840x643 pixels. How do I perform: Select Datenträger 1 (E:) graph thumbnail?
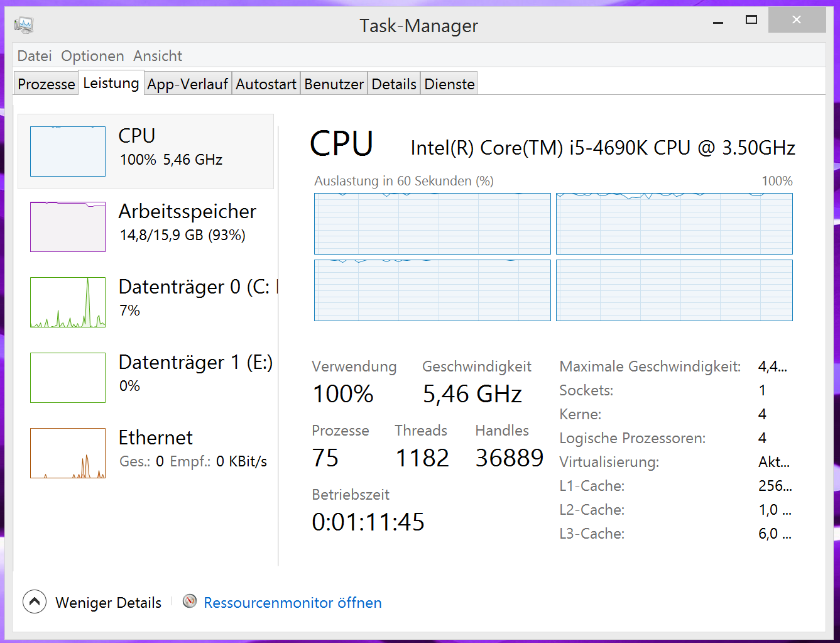click(68, 378)
